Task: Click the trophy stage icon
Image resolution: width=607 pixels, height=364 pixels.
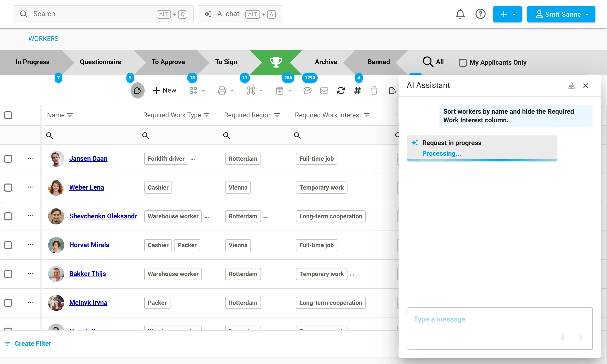Action: [276, 62]
